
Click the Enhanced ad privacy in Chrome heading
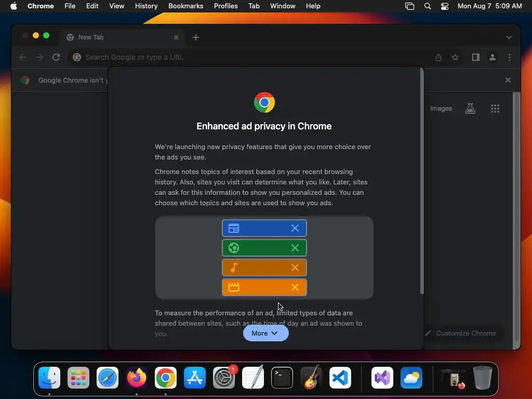tap(264, 126)
